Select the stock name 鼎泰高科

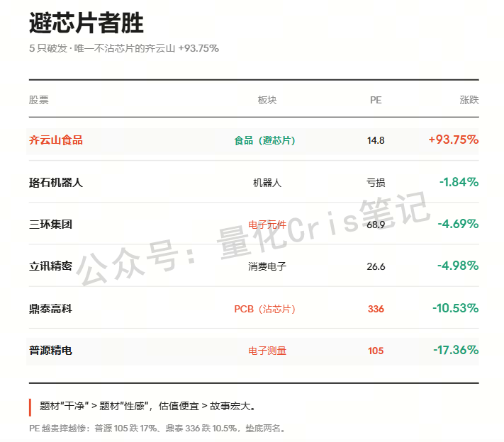[x=50, y=309]
